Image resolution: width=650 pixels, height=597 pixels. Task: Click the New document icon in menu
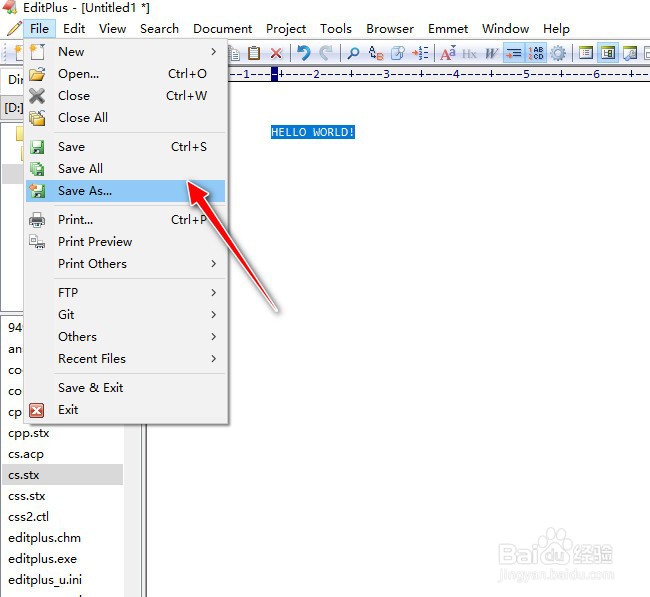point(37,52)
